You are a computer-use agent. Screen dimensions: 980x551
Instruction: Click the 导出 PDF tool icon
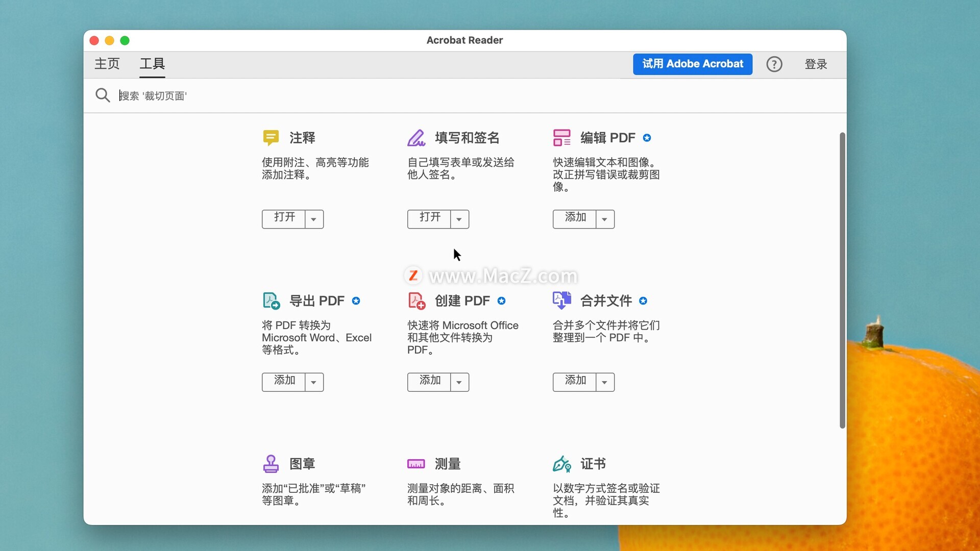271,300
